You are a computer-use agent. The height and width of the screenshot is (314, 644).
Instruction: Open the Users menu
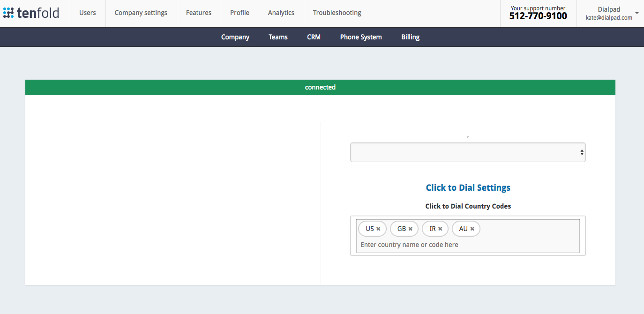(x=88, y=13)
